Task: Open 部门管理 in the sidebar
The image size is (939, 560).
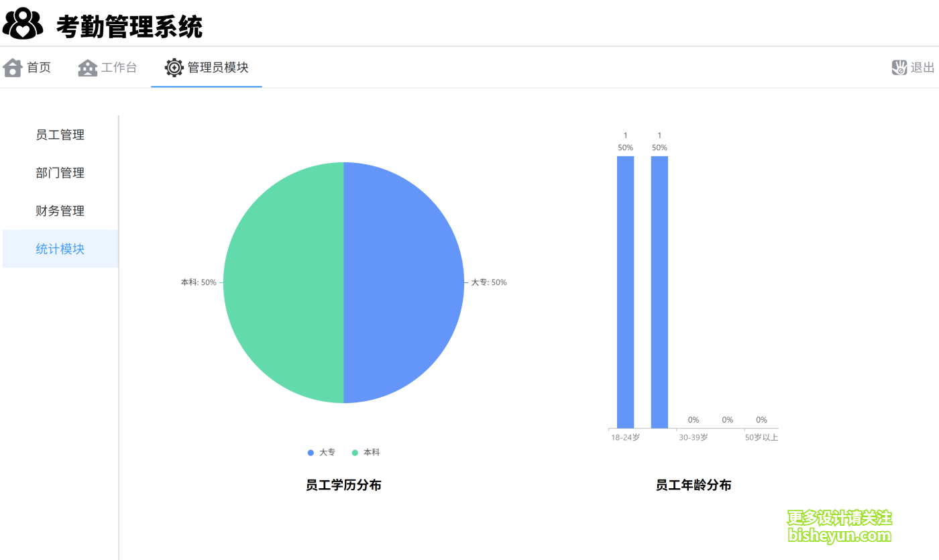Action: click(x=60, y=173)
